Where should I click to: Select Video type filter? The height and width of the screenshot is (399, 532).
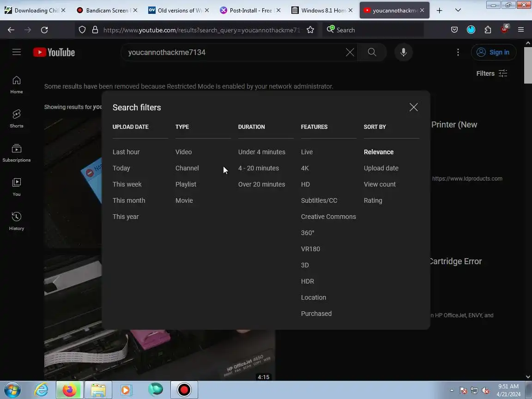click(183, 152)
